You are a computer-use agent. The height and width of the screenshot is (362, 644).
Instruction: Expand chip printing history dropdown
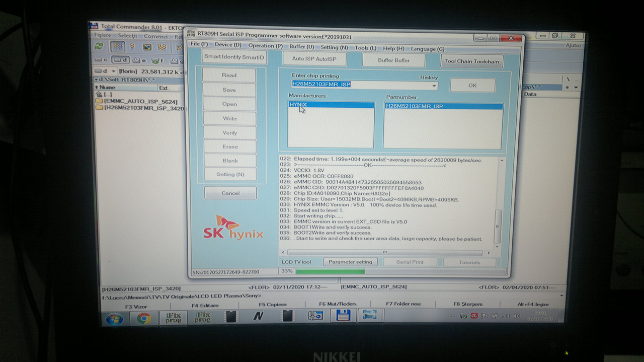click(434, 86)
